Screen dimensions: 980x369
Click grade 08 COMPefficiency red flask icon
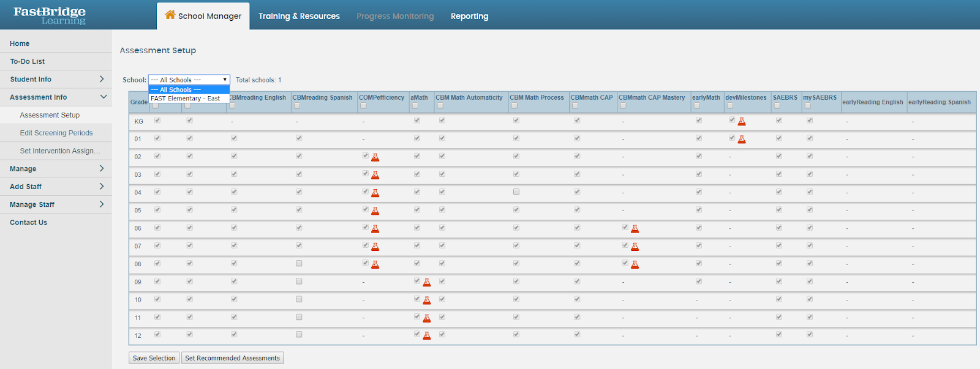tap(375, 264)
